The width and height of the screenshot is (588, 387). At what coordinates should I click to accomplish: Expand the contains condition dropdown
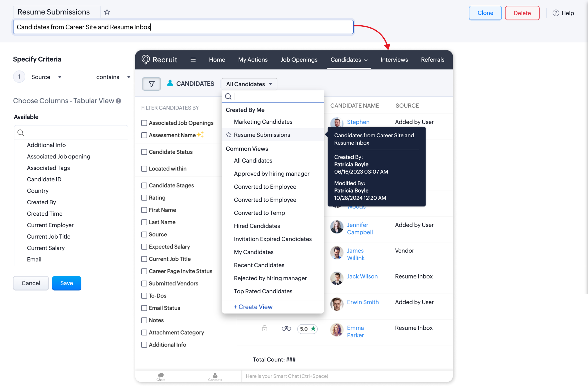coord(129,77)
